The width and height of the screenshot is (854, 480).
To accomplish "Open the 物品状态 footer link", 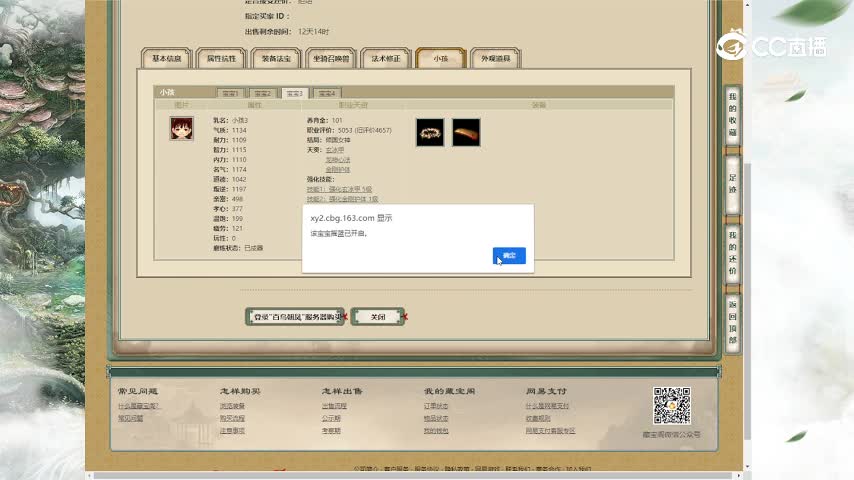I will tap(436, 418).
